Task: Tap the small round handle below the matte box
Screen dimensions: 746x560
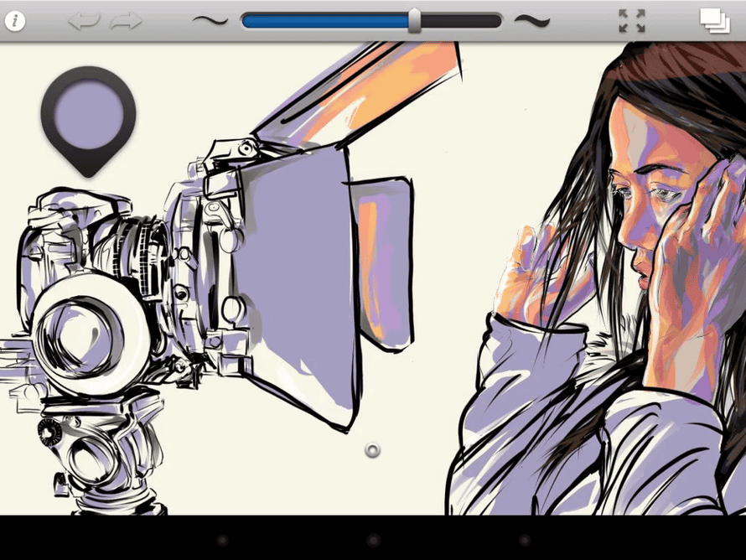Action: coord(373,451)
